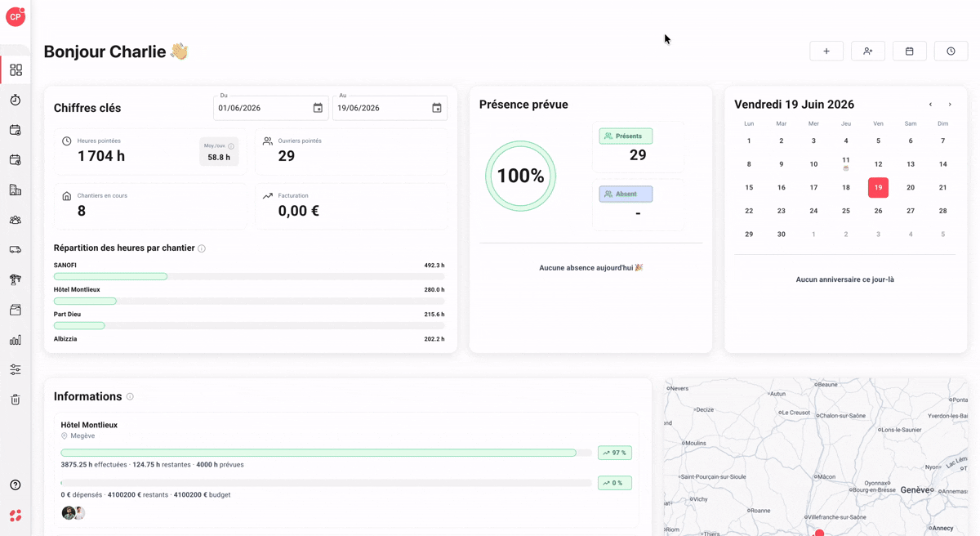Click the 58.8 h average value

pyautogui.click(x=219, y=158)
